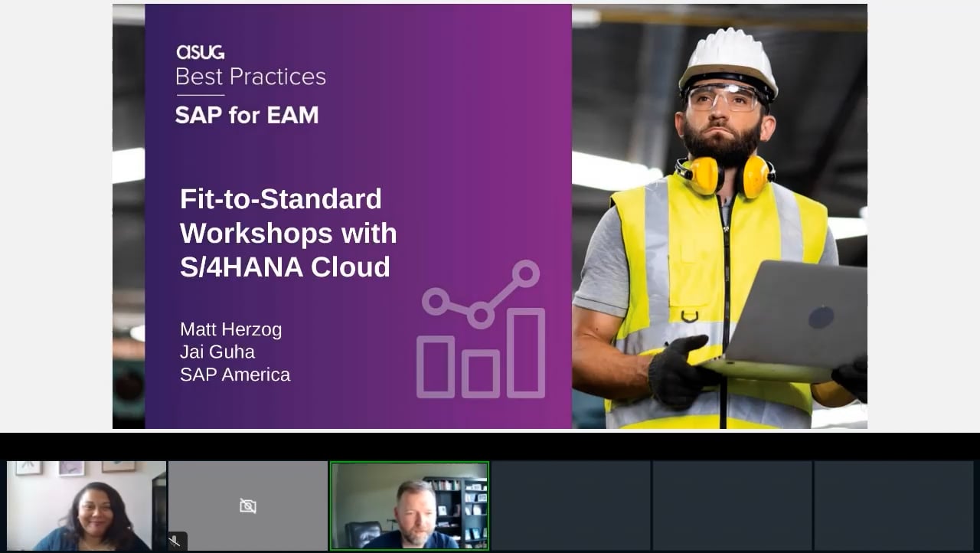This screenshot has height=553, width=980.
Task: Select the highlighted active speaker video
Action: 410,506
